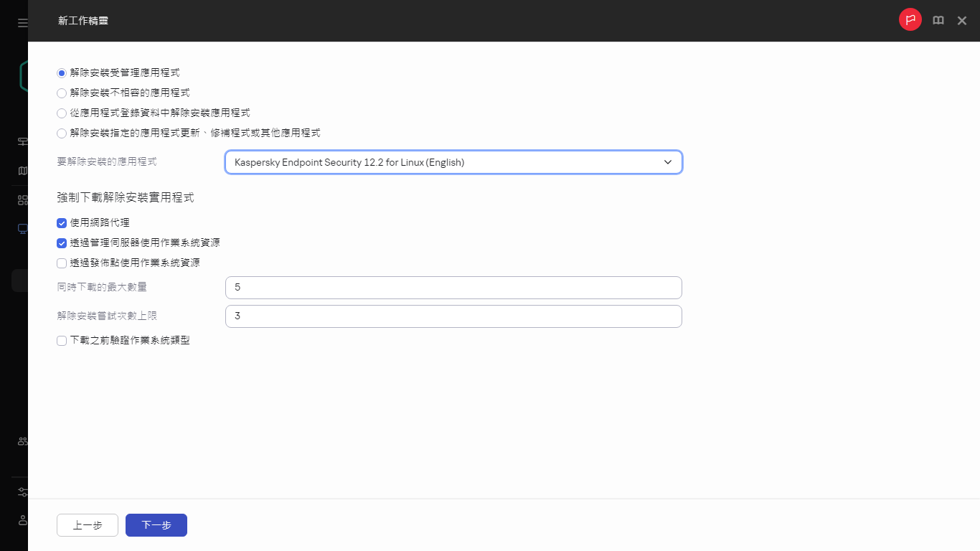Expand the Kaspersky Endpoint Security application dropdown
This screenshot has width=980, height=551.
453,162
